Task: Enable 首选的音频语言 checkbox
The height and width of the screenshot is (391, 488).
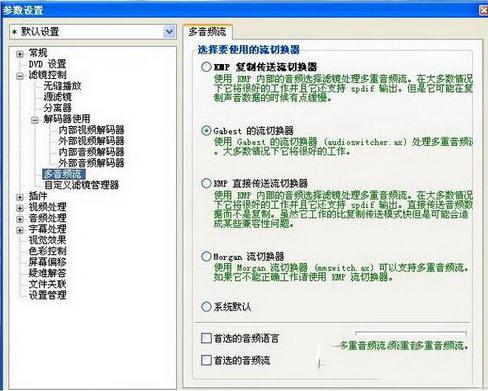Action: [x=206, y=338]
